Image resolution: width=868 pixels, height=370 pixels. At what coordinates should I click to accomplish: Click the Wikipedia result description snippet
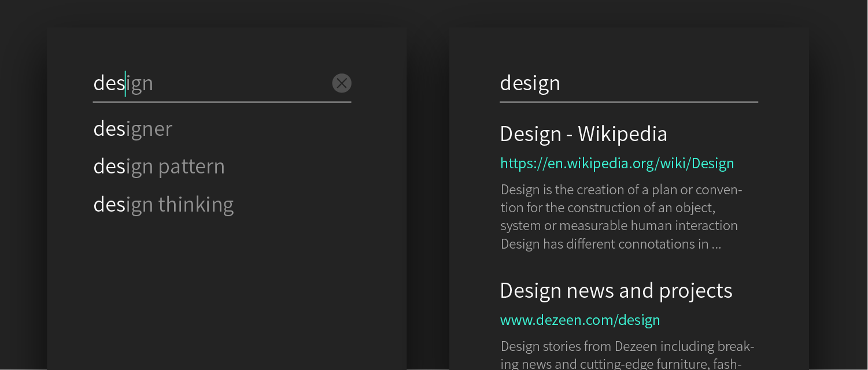click(x=621, y=217)
